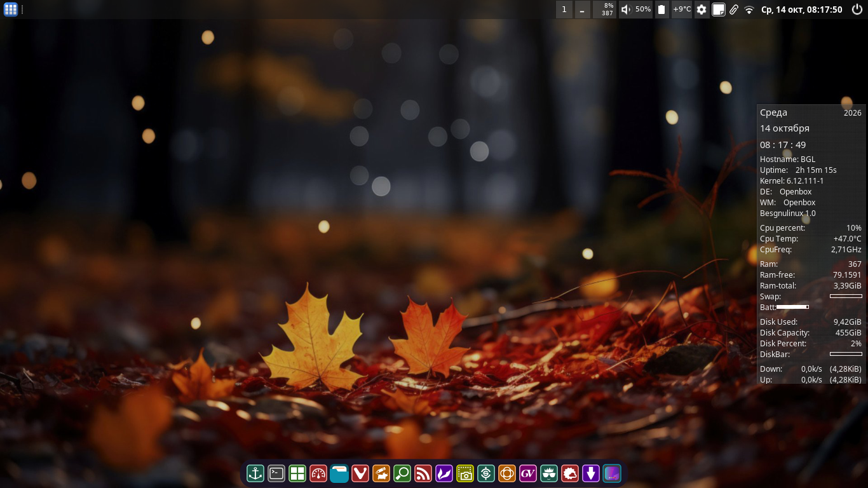The height and width of the screenshot is (488, 868).
Task: Open the sticky notes tray icon
Action: pyautogui.click(x=718, y=9)
